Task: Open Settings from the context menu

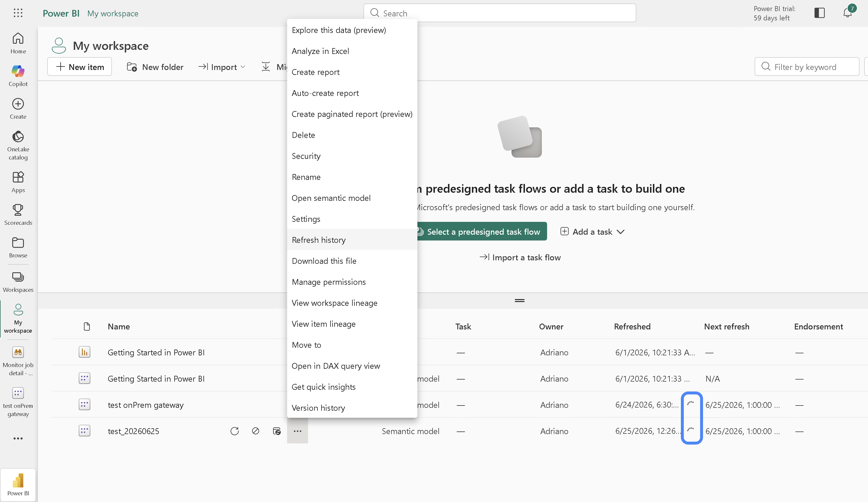Action: point(352,219)
